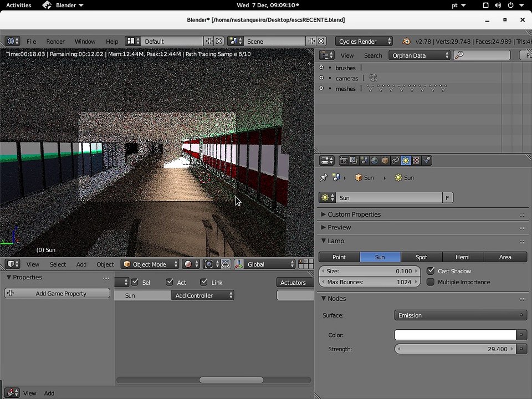The width and height of the screenshot is (532, 399).
Task: Toggle the Link checkbox in logic editor
Action: point(203,282)
